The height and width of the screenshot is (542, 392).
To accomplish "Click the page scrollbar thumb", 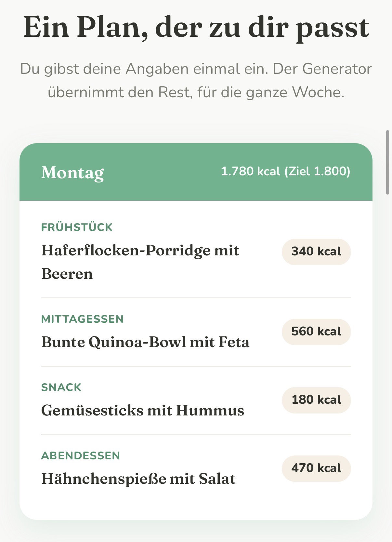I will coord(387,162).
